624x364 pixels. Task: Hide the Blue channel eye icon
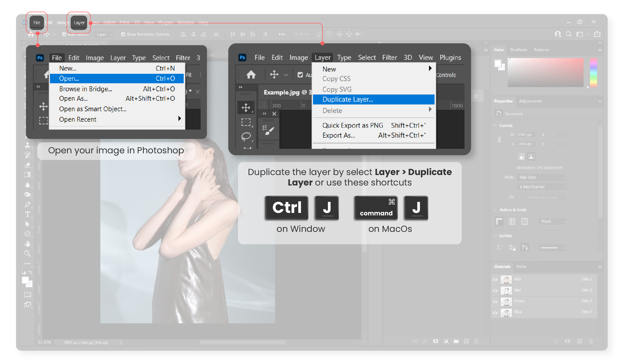click(x=495, y=312)
